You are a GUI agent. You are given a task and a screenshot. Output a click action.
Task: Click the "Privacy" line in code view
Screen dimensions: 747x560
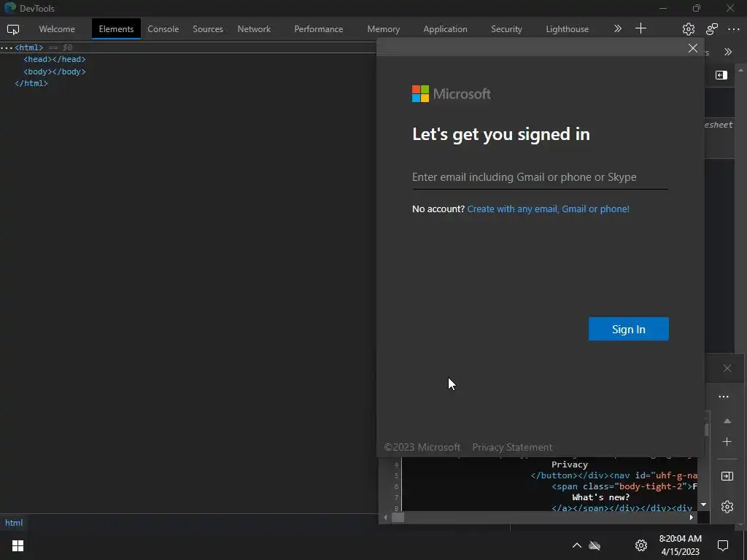569,464
